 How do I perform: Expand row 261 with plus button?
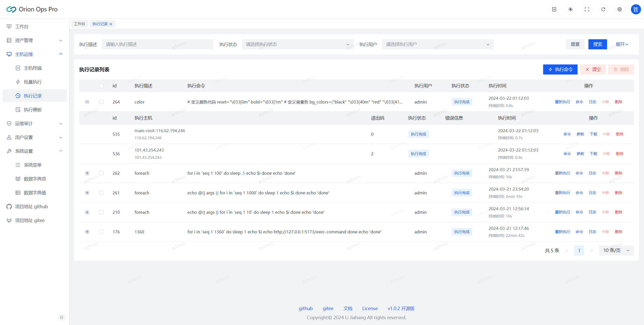tap(87, 193)
